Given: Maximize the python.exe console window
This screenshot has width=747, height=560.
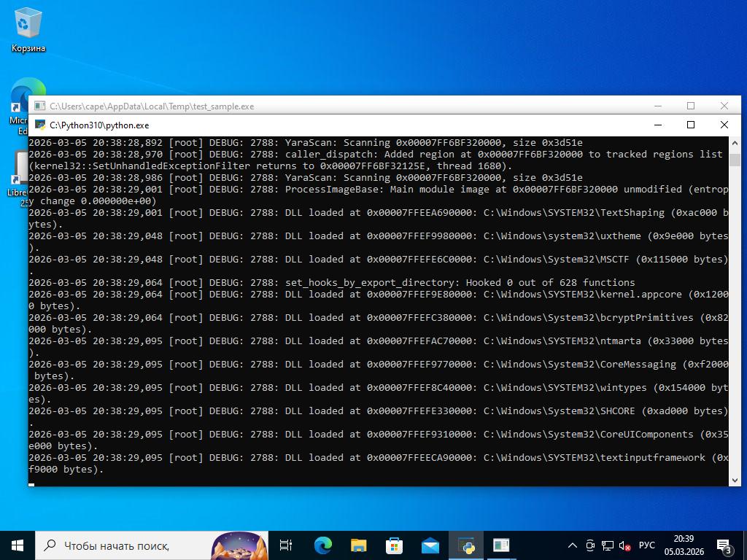Looking at the screenshot, I should [691, 125].
